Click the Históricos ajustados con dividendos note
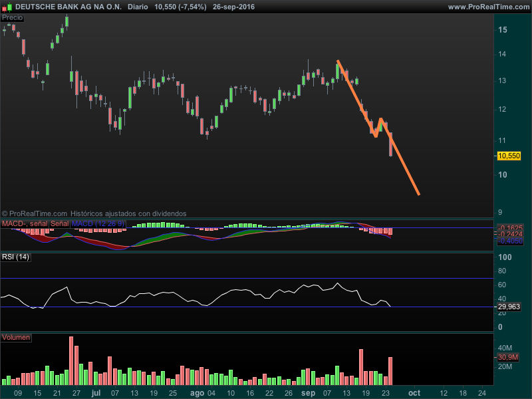Screen dimensions: 532x399 pyautogui.click(x=128, y=213)
